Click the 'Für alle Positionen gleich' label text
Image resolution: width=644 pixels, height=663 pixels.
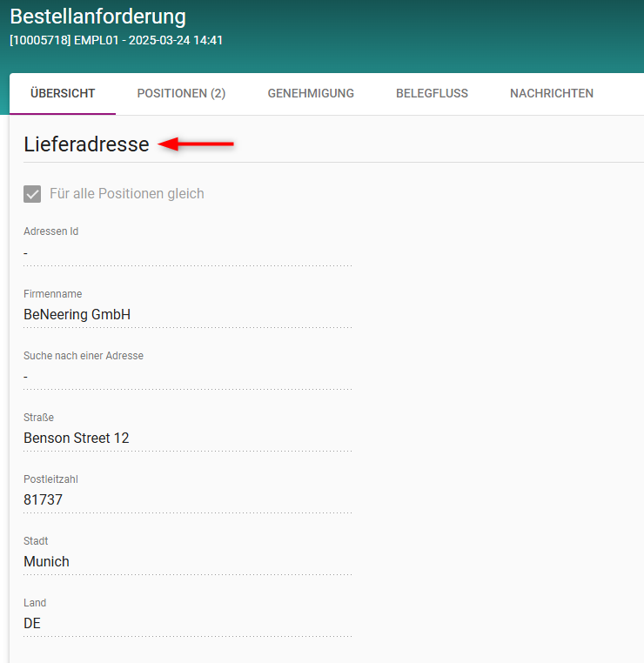click(127, 194)
